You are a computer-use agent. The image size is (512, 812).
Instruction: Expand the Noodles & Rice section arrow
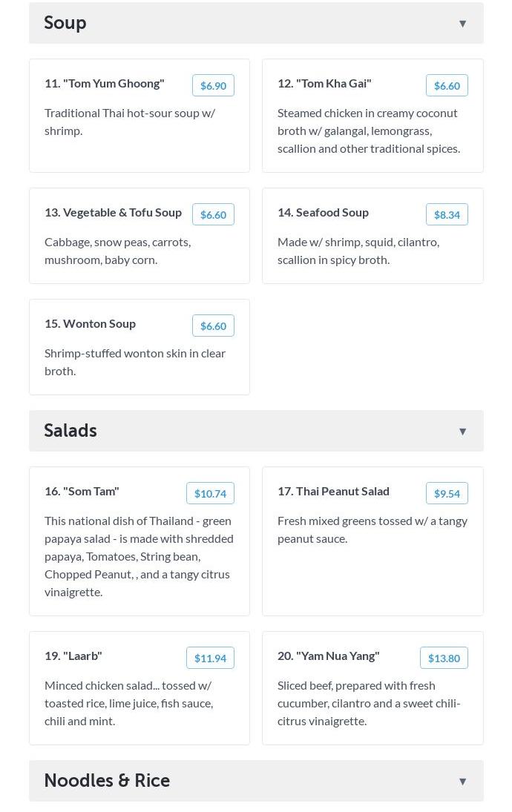pos(462,782)
